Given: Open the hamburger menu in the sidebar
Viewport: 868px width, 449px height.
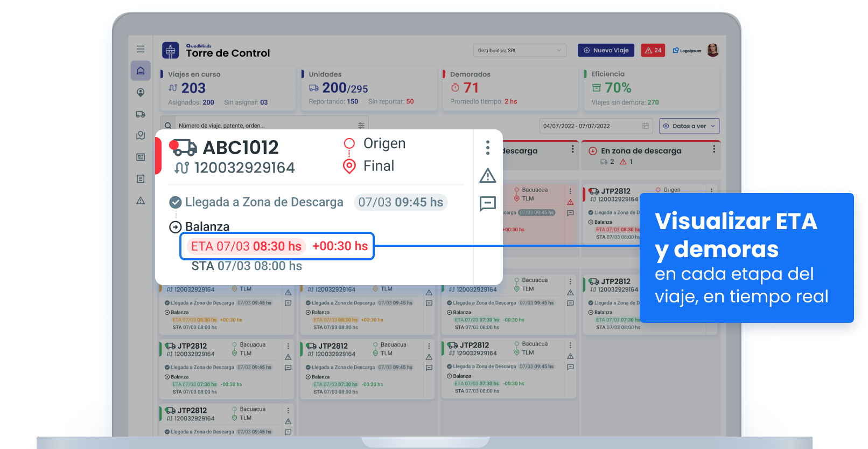Looking at the screenshot, I should (x=141, y=49).
